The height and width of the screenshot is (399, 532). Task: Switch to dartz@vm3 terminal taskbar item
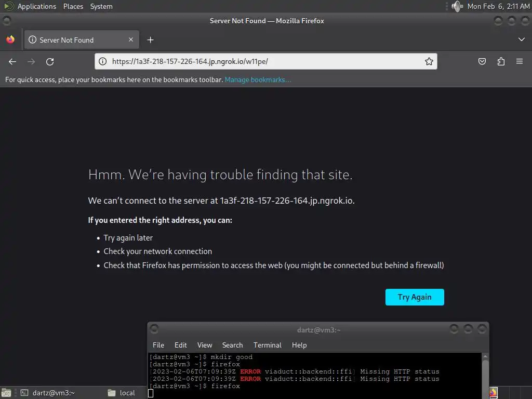[47, 393]
